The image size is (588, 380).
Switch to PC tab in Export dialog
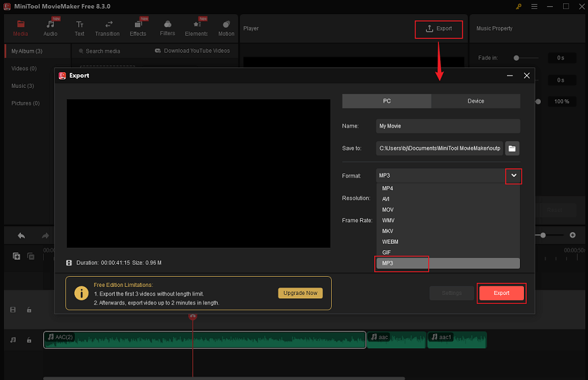pos(386,101)
